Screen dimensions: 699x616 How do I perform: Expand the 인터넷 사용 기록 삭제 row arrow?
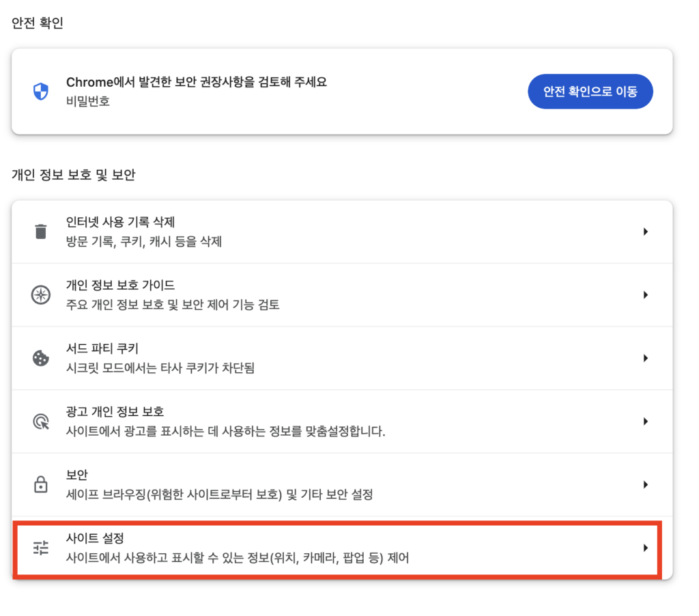tap(646, 231)
